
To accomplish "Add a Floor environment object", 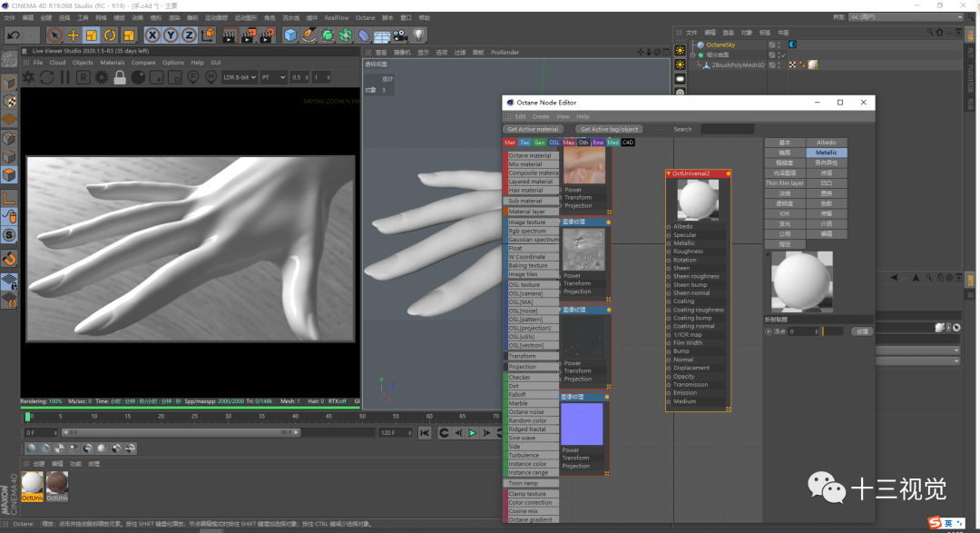I will 382,35.
